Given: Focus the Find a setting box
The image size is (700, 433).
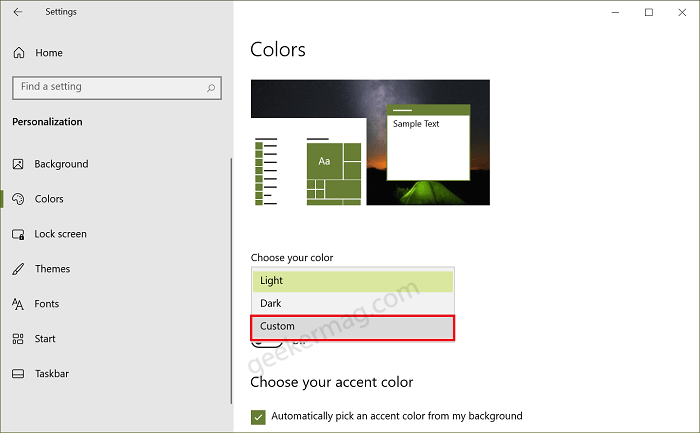Looking at the screenshot, I should pyautogui.click(x=117, y=88).
